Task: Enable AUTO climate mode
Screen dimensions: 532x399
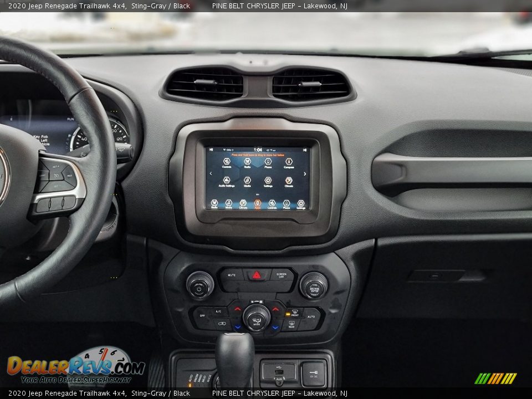Action: pyautogui.click(x=311, y=316)
